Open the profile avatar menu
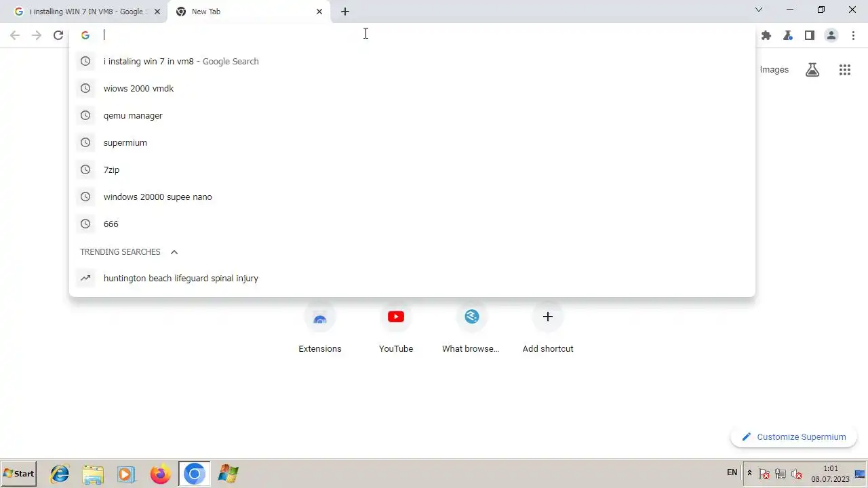The height and width of the screenshot is (488, 868). point(831,35)
